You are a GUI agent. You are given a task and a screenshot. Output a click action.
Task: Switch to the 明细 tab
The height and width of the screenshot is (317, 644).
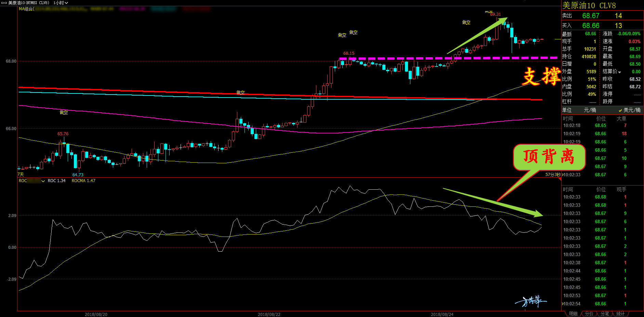[x=573, y=314]
